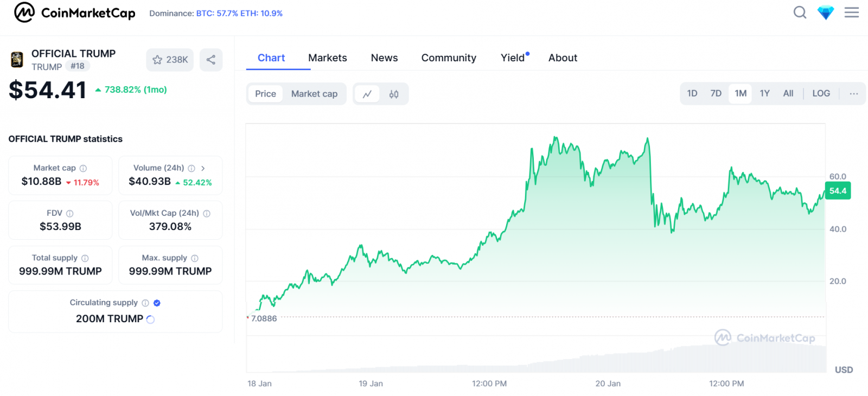868x396 pixels.
Task: Open the hamburger menu
Action: [x=851, y=12]
